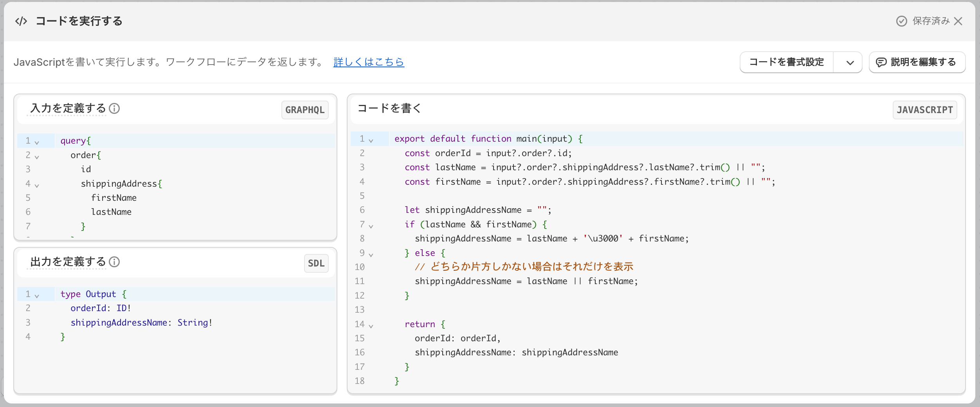Screen dimensions: 980x407
Task: Place cursor on id line in GraphQL input
Action: [x=86, y=169]
